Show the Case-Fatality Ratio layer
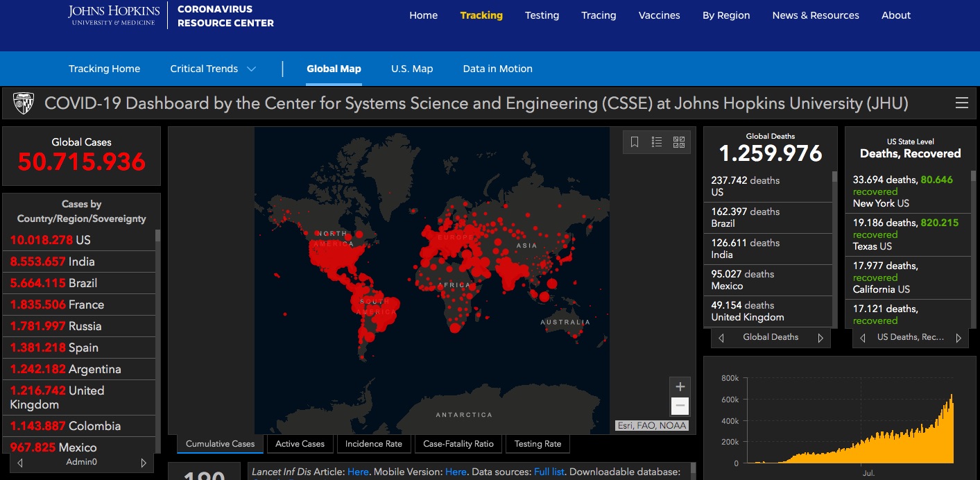The width and height of the screenshot is (980, 480). click(x=458, y=444)
